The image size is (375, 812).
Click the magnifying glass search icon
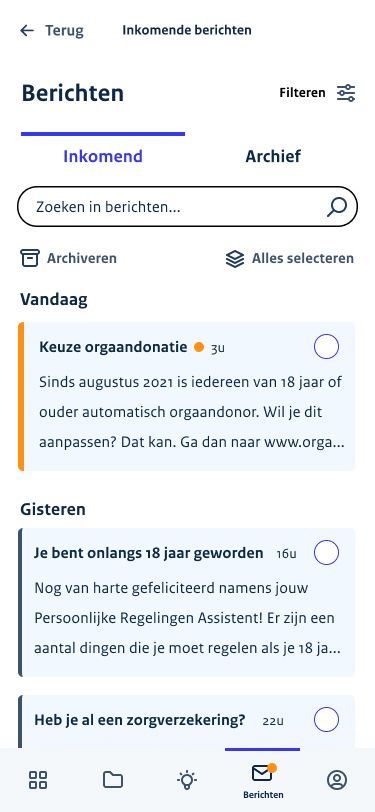point(337,207)
